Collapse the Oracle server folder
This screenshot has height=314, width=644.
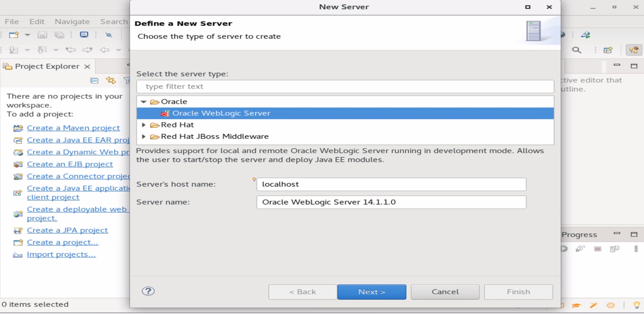[144, 102]
